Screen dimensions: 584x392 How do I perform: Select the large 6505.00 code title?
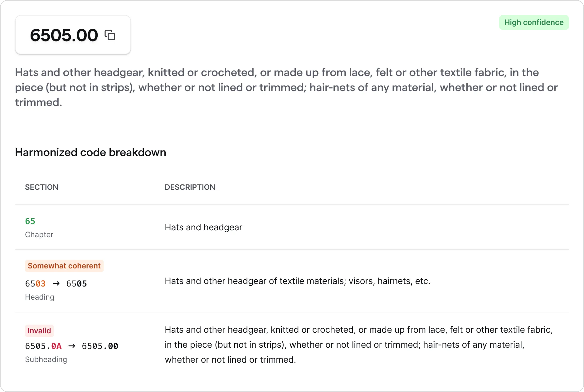64,35
